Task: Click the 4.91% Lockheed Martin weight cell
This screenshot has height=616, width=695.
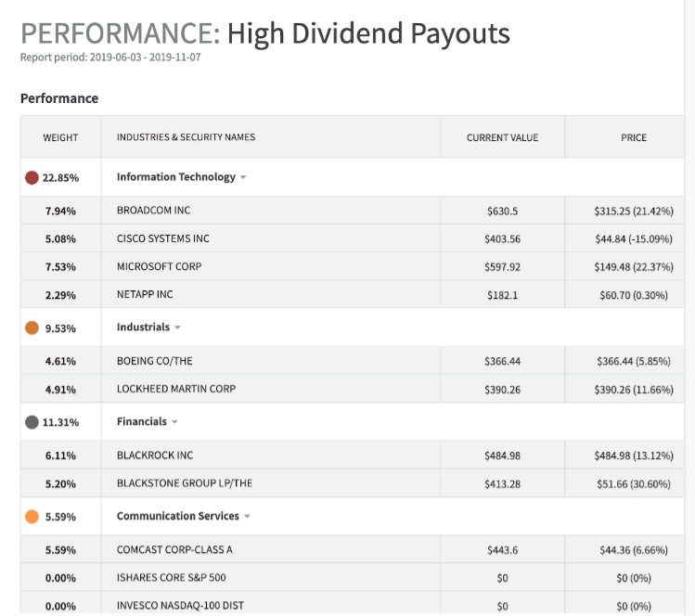Action: click(x=60, y=390)
